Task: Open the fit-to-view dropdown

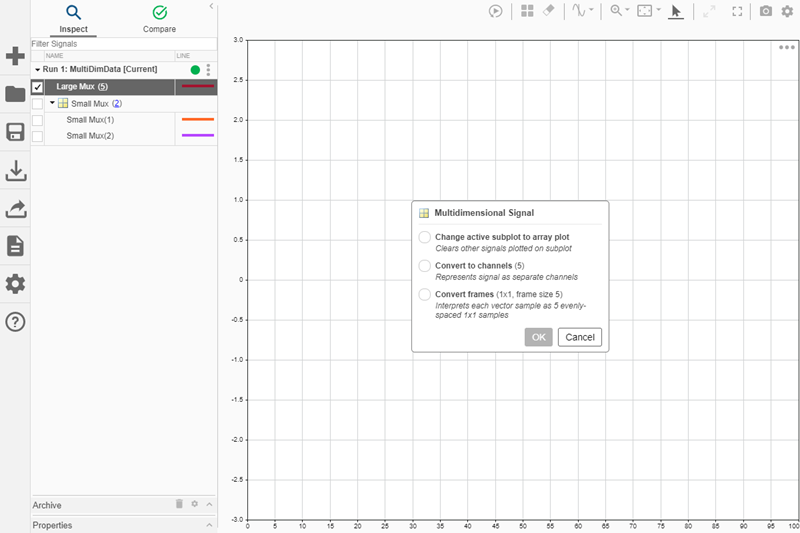Action: point(649,11)
